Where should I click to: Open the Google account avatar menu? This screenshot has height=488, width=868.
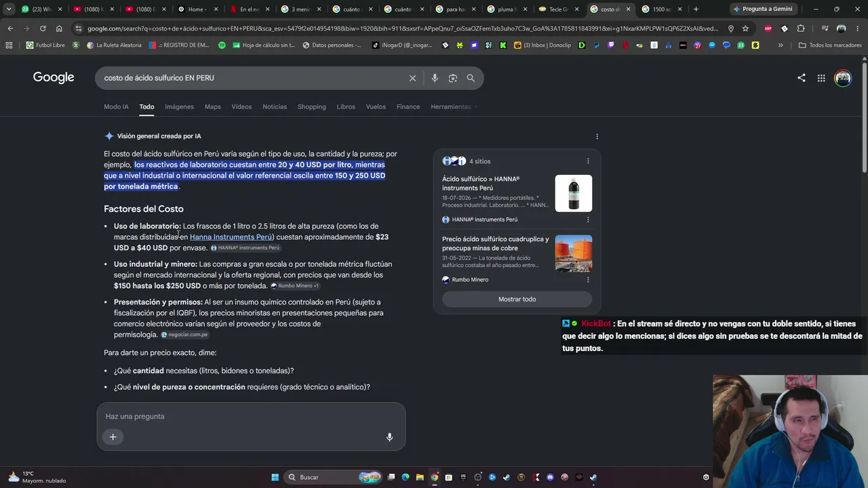coord(843,78)
